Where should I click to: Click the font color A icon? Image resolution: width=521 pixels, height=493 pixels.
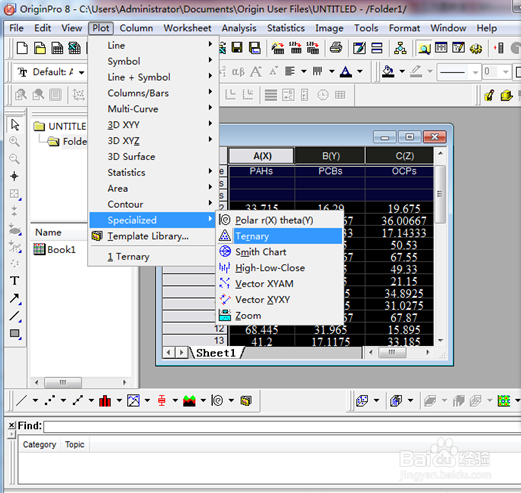(346, 71)
